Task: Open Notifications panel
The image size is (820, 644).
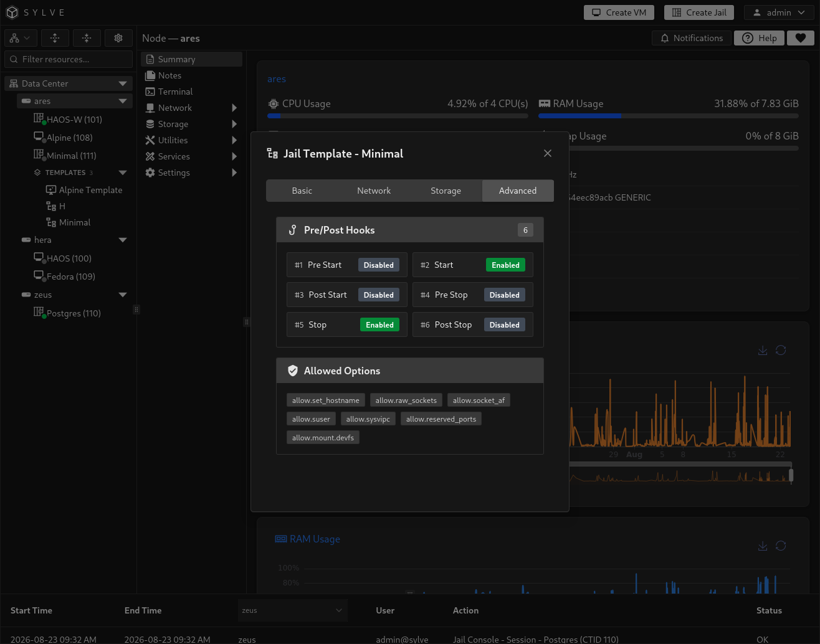Action: (692, 38)
